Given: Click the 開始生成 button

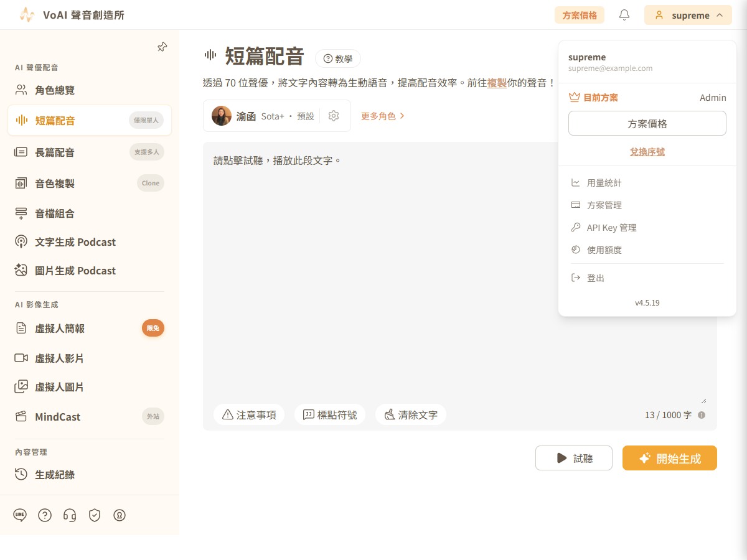Looking at the screenshot, I should (670, 458).
